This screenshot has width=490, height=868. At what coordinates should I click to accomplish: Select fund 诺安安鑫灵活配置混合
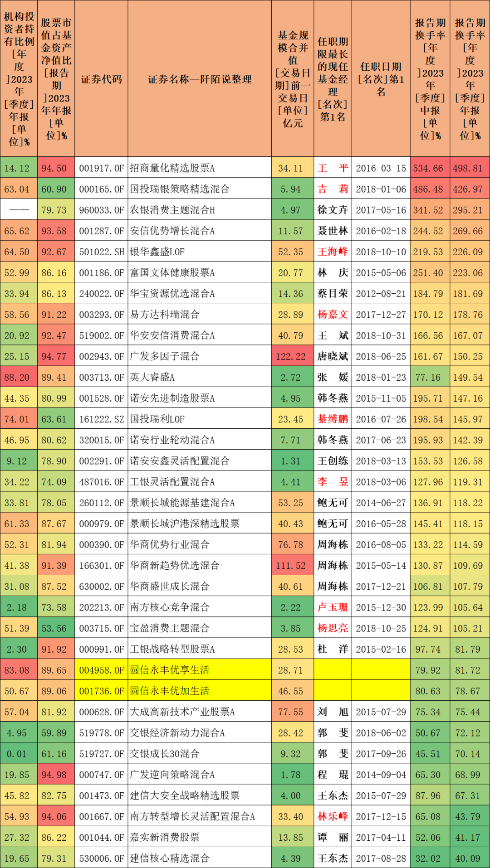tap(180, 461)
